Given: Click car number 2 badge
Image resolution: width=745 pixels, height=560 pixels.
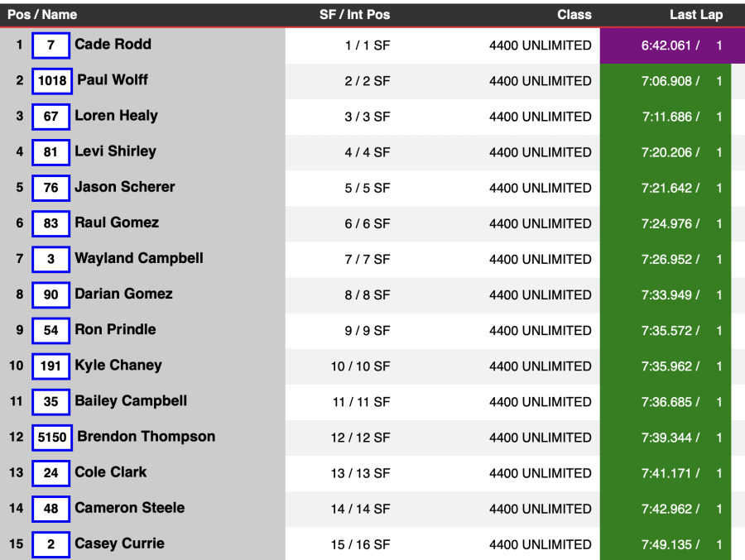Looking at the screenshot, I should pos(50,544).
